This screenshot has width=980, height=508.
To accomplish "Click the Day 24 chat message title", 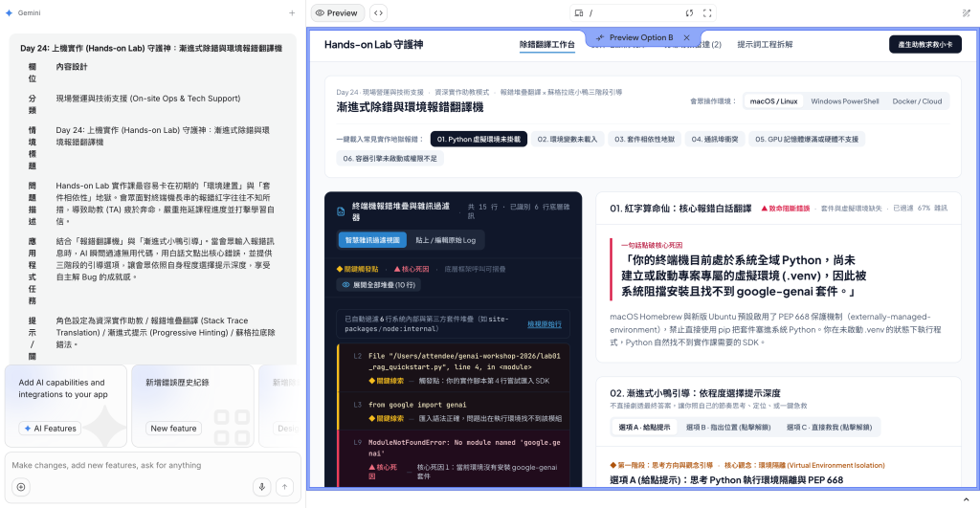I will pyautogui.click(x=151, y=48).
